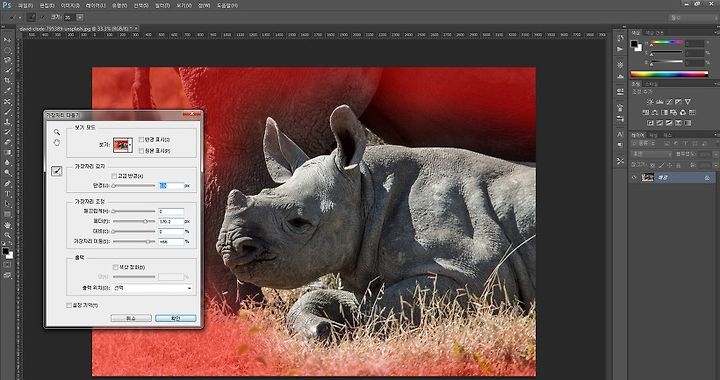Enable the Show Original (P) checkbox
This screenshot has height=380, width=720.
pyautogui.click(x=141, y=151)
